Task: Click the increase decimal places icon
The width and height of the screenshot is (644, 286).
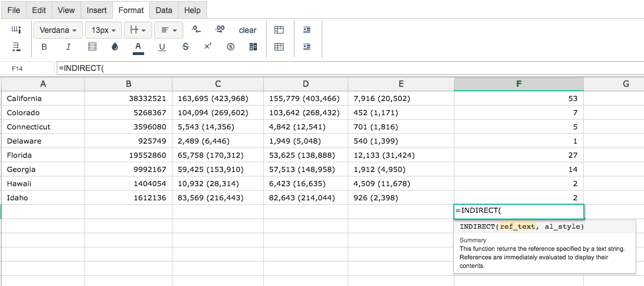Action: tap(220, 30)
